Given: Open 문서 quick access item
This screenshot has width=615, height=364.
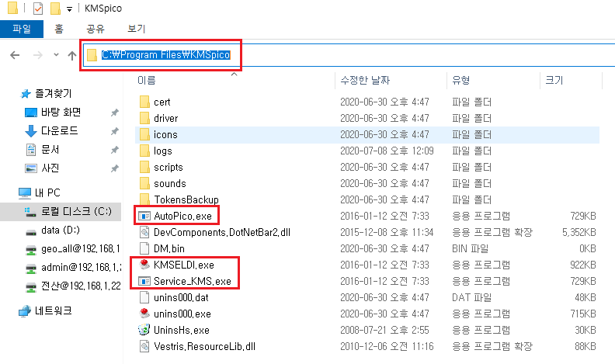Looking at the screenshot, I should pyautogui.click(x=50, y=149).
